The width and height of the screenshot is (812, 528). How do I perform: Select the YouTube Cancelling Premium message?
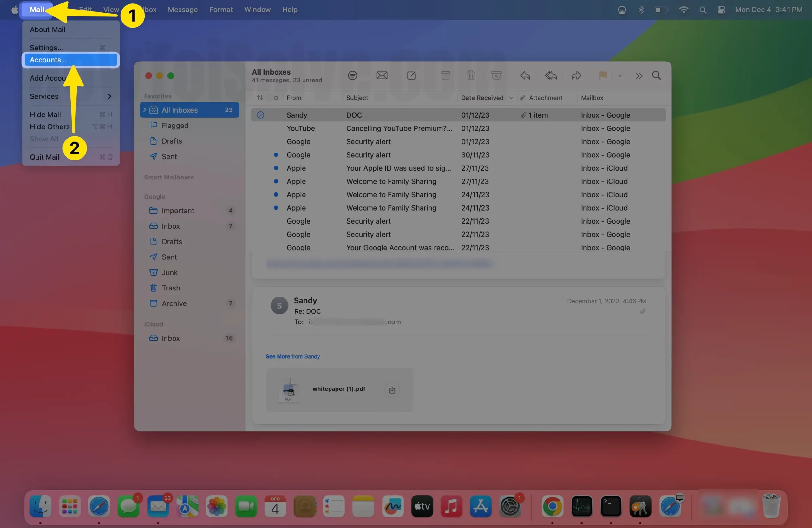pos(399,128)
